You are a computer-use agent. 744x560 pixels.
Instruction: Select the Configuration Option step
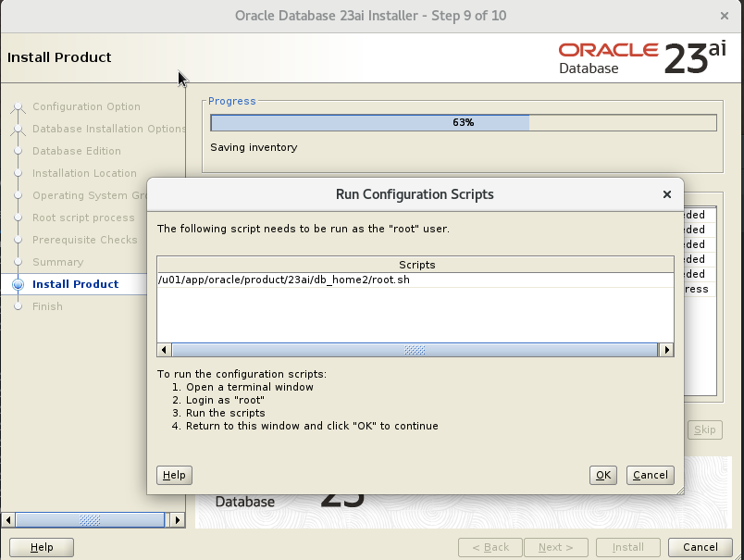point(86,106)
